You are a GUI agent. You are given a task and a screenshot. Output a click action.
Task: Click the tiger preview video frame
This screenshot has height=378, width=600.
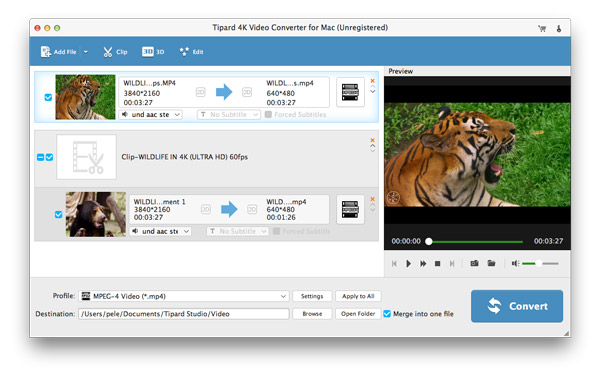click(x=477, y=155)
